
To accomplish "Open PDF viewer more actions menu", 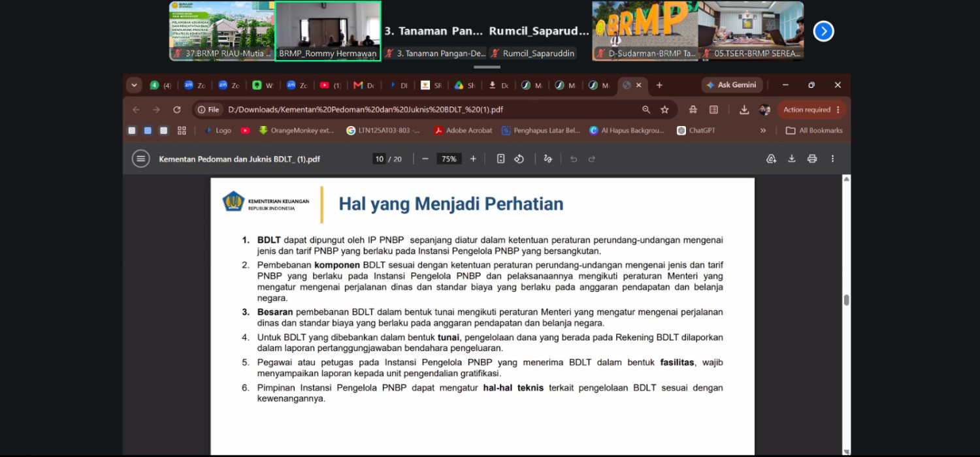I will (x=832, y=159).
